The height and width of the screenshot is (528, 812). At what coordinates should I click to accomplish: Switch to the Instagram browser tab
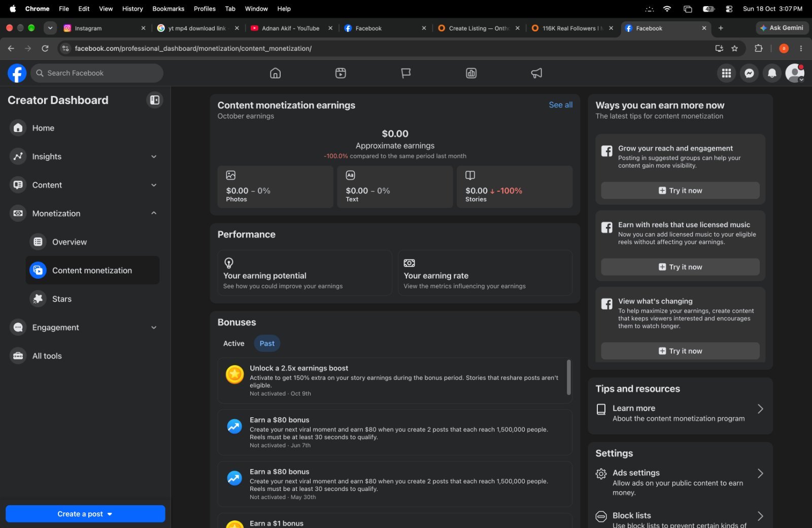(104, 28)
